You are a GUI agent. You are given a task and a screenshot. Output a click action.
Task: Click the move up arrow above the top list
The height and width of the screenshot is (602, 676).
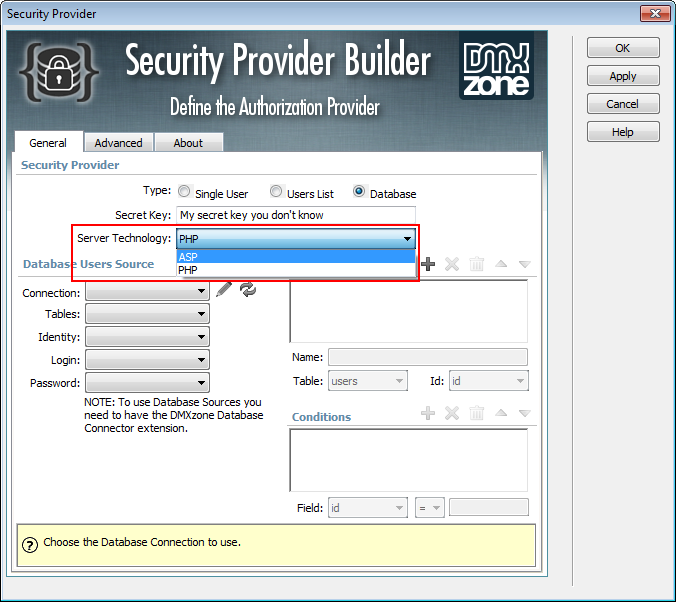(501, 263)
